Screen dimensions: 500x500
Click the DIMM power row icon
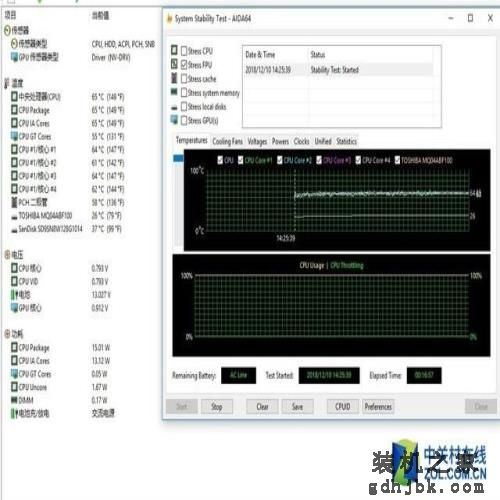tap(14, 400)
